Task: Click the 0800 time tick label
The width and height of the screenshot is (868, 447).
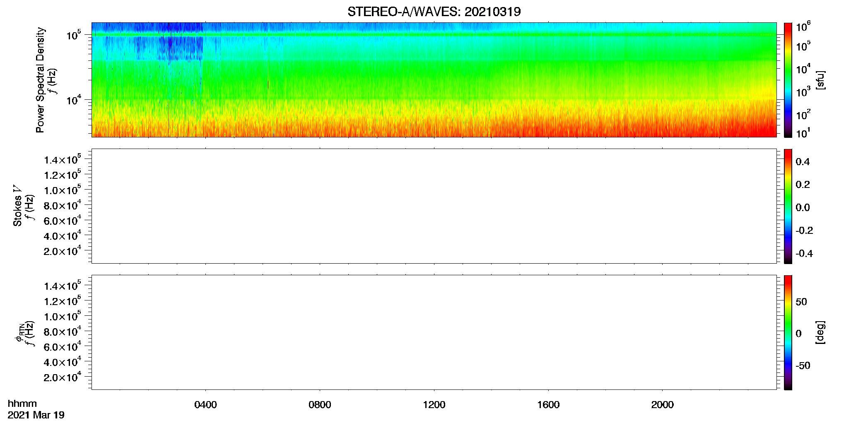Action: pos(320,405)
